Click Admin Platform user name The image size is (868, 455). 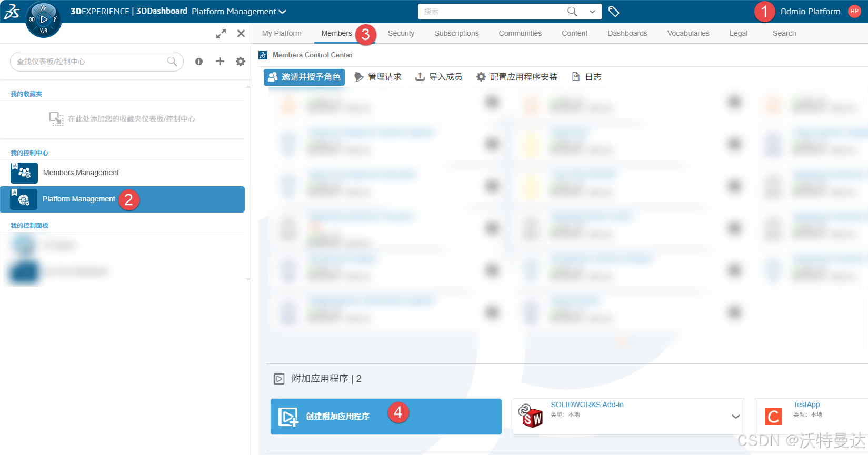click(x=810, y=12)
